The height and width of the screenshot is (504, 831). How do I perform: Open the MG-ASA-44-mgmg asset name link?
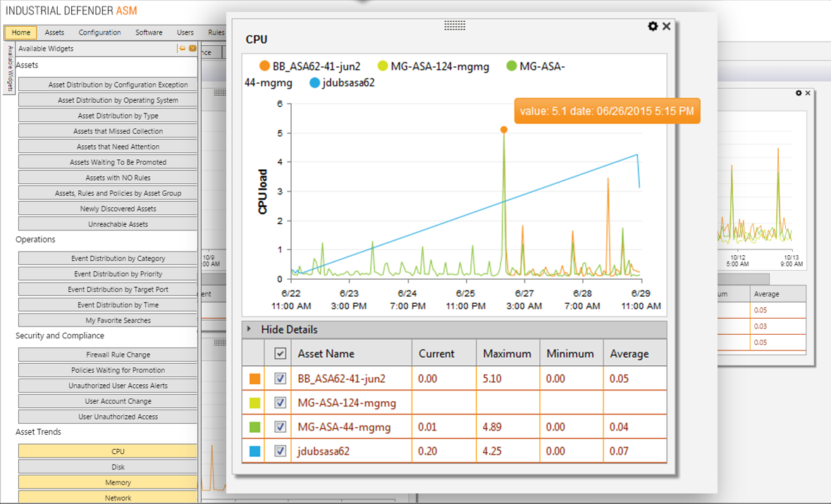click(x=344, y=426)
